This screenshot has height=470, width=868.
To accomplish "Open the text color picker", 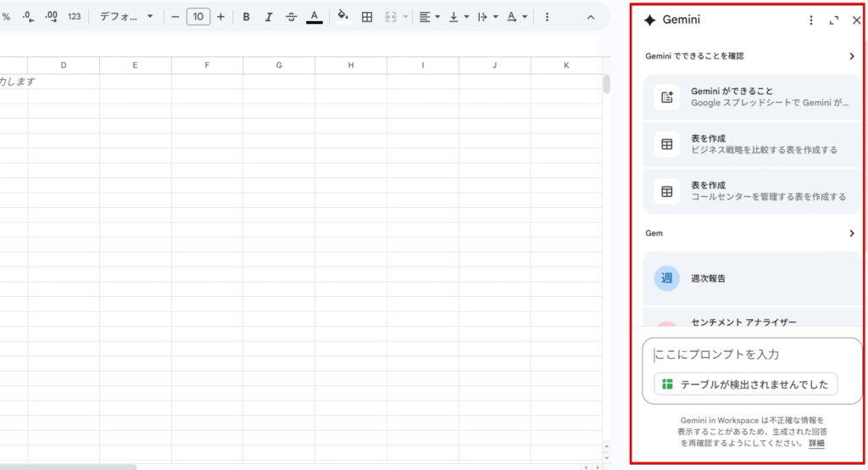I will tap(314, 17).
